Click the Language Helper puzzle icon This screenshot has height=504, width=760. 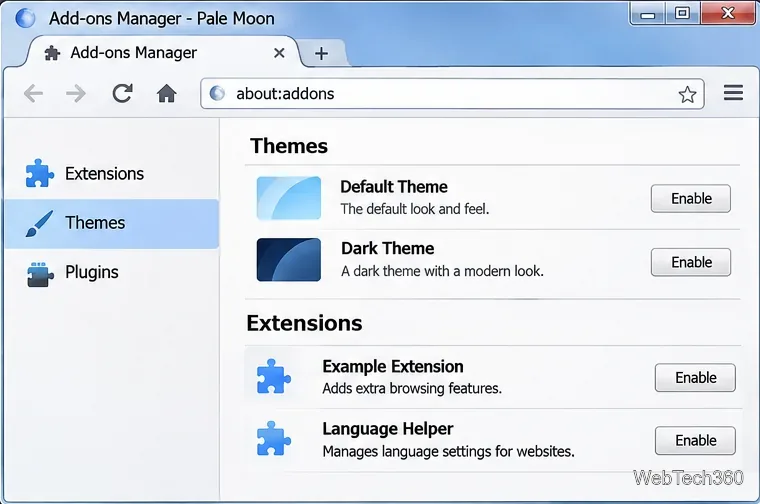click(x=273, y=439)
